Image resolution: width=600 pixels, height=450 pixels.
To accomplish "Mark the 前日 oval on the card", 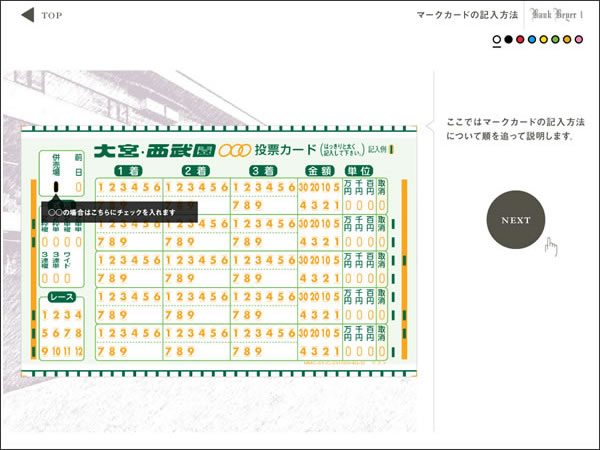I will [x=78, y=187].
